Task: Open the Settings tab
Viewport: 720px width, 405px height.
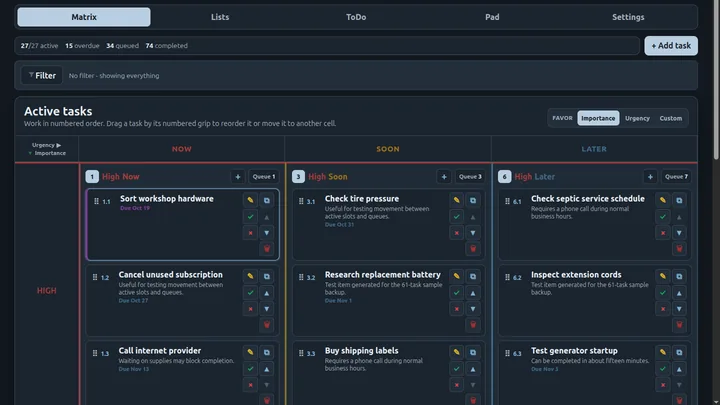Action: (x=628, y=17)
